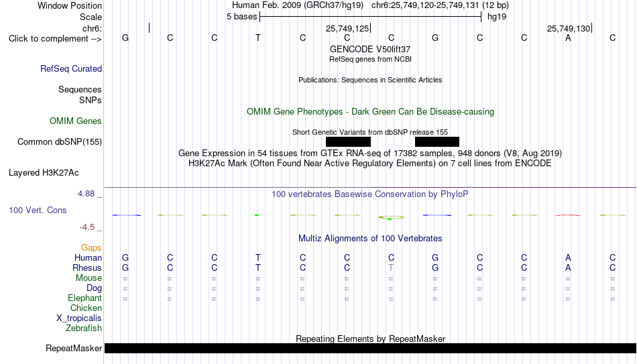Click the red PhyloP conservation mark
637x364 pixels.
click(x=568, y=215)
